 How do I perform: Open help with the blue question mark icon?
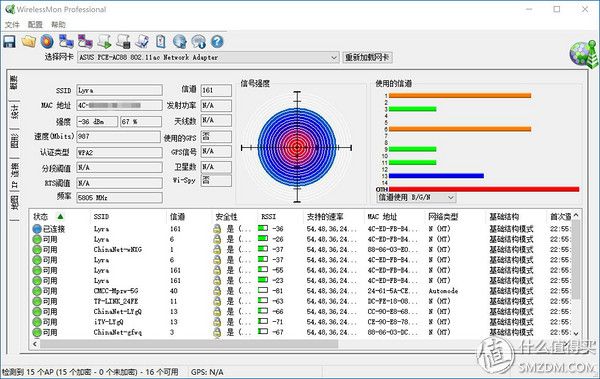pos(217,41)
